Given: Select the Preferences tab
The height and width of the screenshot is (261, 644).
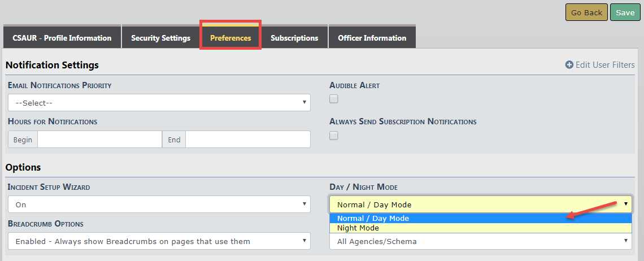Looking at the screenshot, I should (x=230, y=38).
